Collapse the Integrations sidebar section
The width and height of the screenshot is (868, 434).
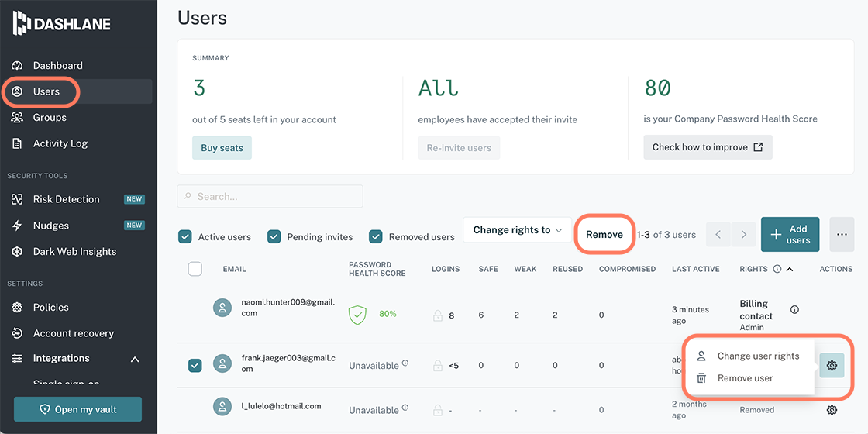point(135,359)
